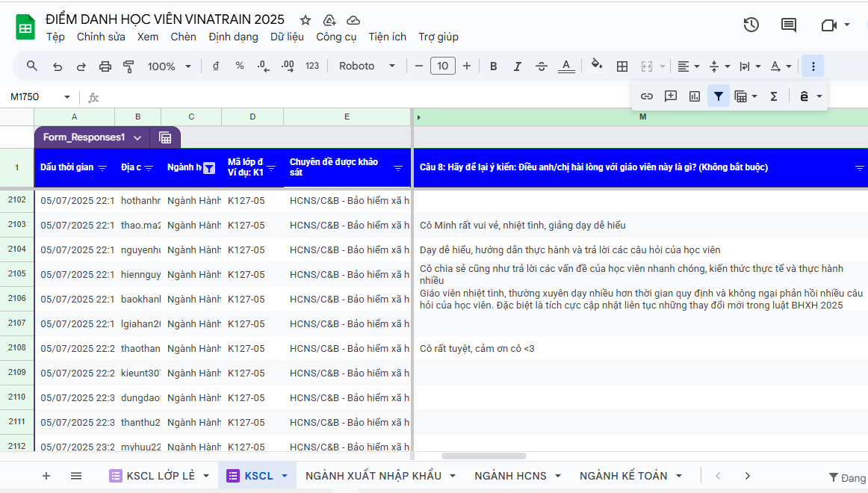Viewport: 868px width, 493px height.
Task: Toggle the filter button in overflow toolbar
Action: pyautogui.click(x=718, y=96)
